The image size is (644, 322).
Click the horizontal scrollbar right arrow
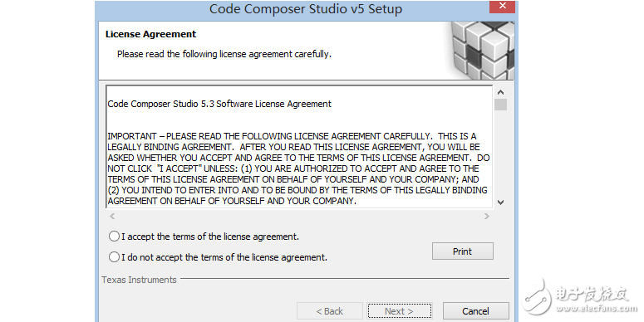point(487,216)
